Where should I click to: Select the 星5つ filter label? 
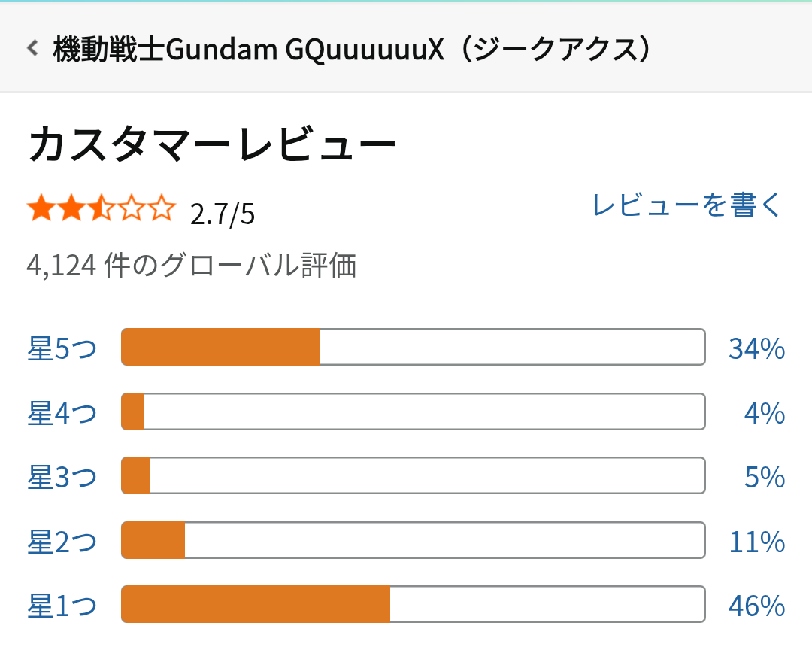(x=62, y=349)
